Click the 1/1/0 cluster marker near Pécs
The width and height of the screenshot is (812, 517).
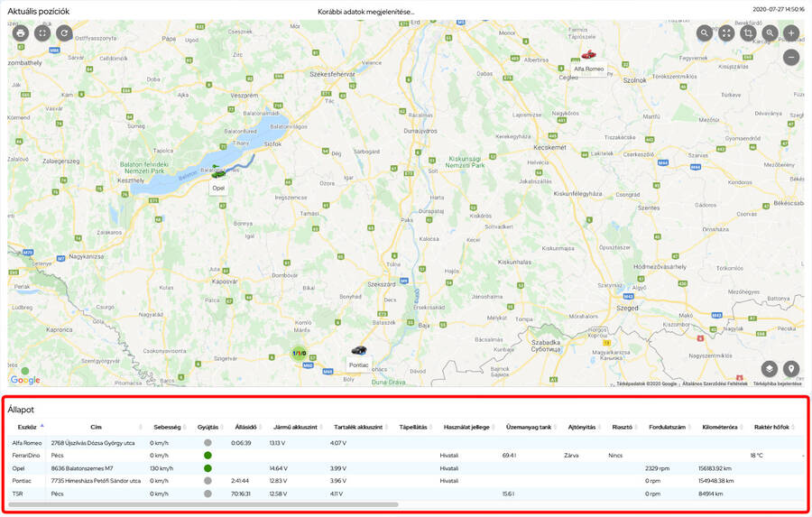point(299,354)
